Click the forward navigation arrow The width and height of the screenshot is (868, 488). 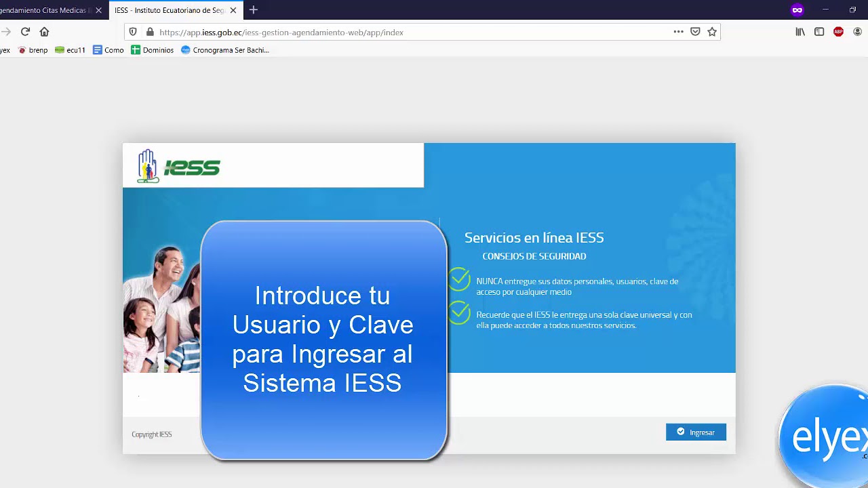[5, 32]
